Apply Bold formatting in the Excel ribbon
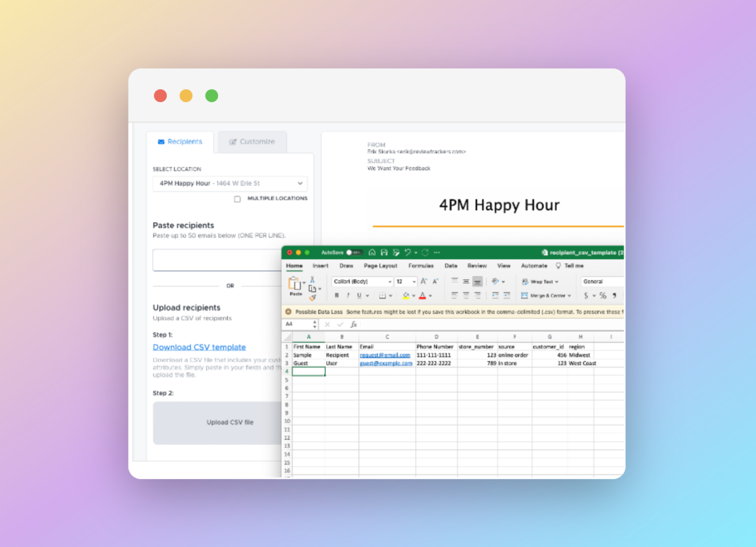Viewport: 756px width, 547px height. (x=336, y=295)
